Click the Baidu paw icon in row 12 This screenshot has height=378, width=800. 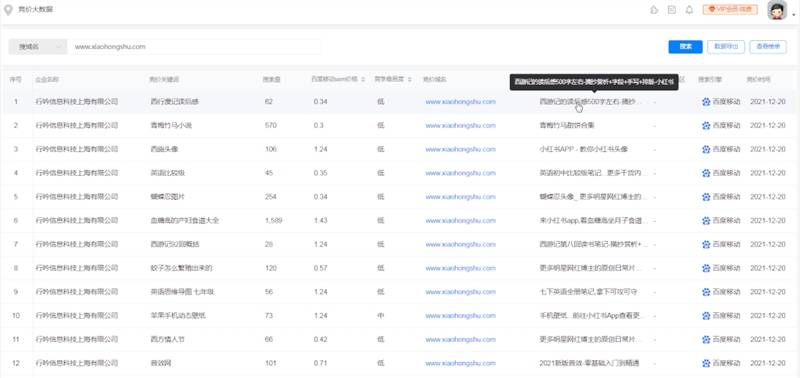(706, 364)
